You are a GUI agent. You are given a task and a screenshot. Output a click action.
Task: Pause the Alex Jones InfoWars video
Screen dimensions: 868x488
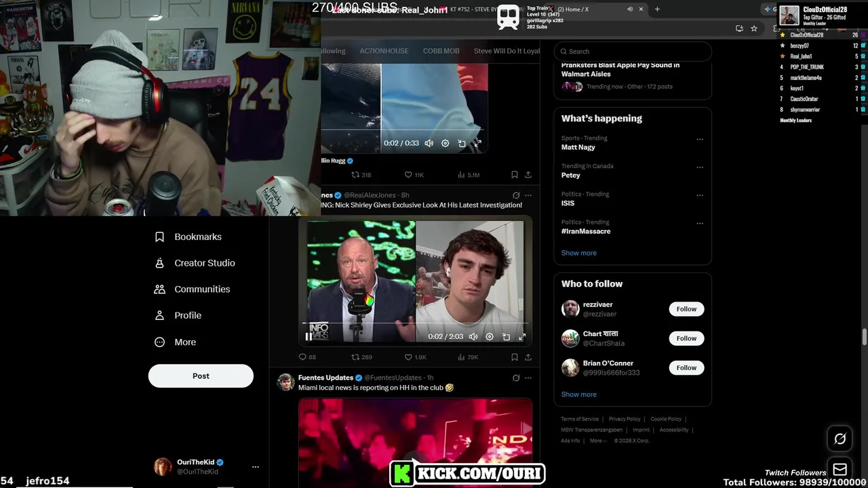(309, 336)
